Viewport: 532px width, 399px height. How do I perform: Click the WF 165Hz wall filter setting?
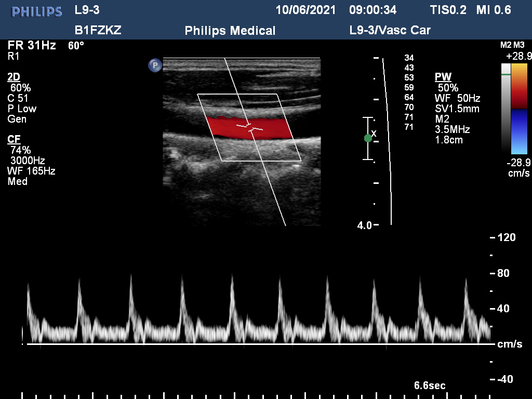click(x=31, y=171)
